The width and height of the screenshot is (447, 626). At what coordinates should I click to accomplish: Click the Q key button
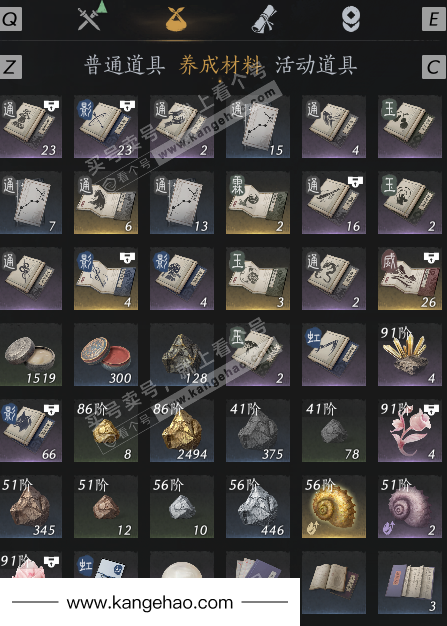(x=11, y=19)
